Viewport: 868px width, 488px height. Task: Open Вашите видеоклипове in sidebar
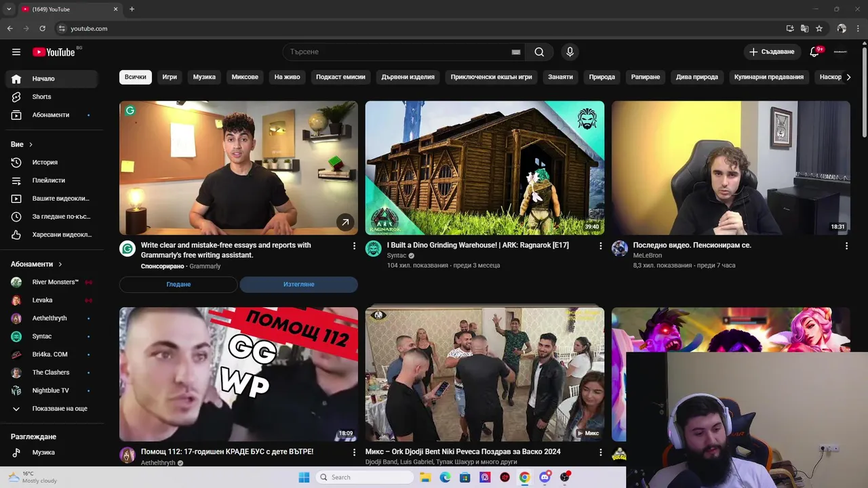tap(52, 199)
